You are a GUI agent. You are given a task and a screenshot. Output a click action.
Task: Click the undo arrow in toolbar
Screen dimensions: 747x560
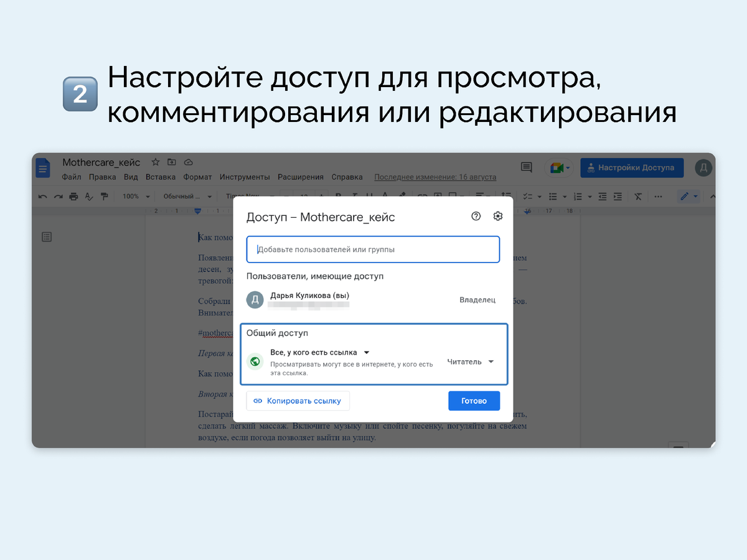click(x=42, y=197)
